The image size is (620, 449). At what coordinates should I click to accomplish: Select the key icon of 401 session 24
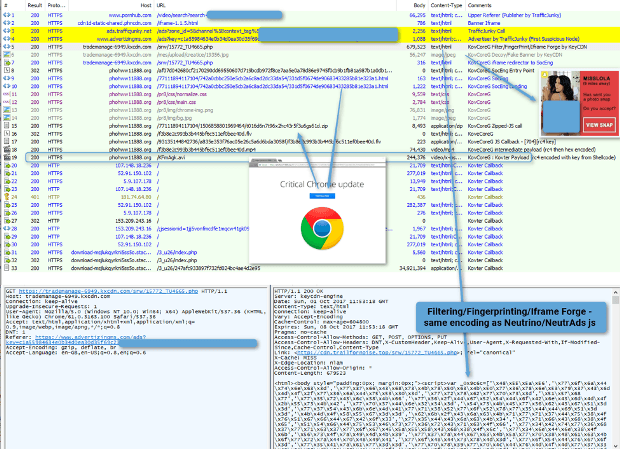coord(6,197)
